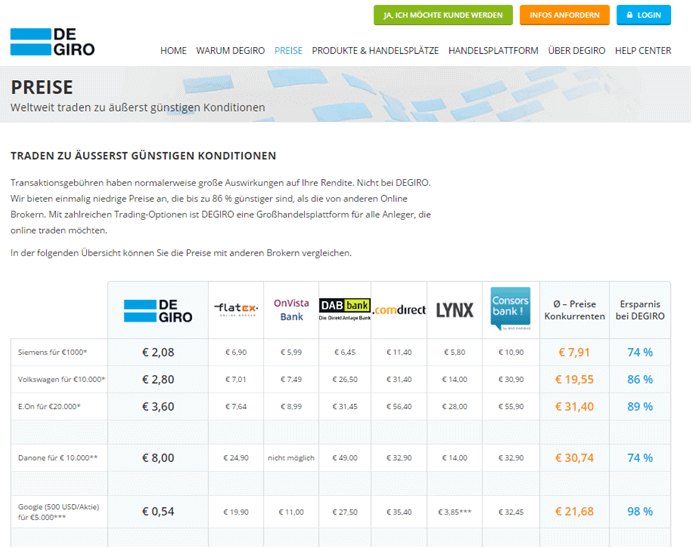The image size is (692, 548).
Task: Click DEGIRO price '€ 3,60'
Action: 158,407
